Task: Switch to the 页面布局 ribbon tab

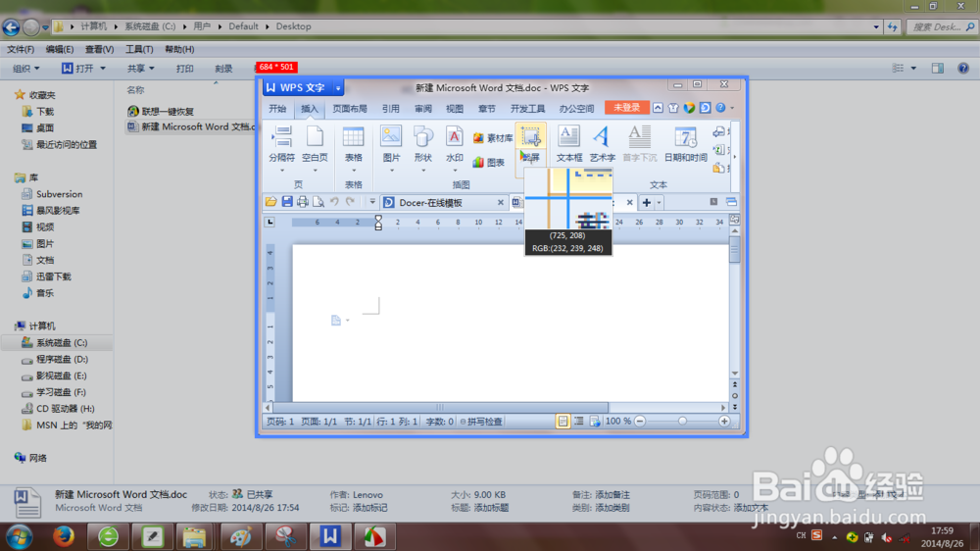Action: tap(350, 108)
